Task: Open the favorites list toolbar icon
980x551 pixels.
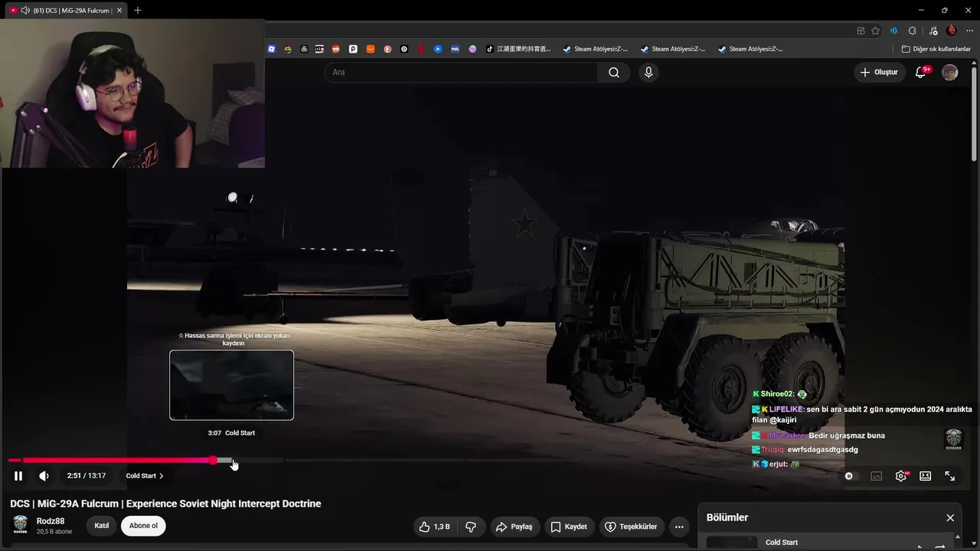Action: point(933,31)
